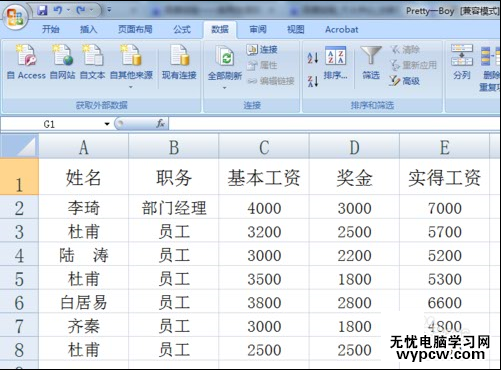501x370 pixels.
Task: Click the insert function fx button
Action: click(x=161, y=124)
